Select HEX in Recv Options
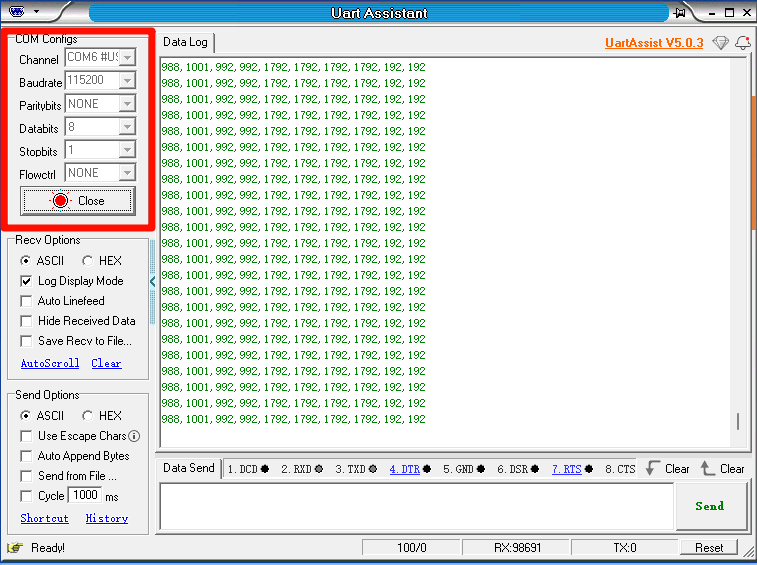This screenshot has height=565, width=757. point(87,261)
